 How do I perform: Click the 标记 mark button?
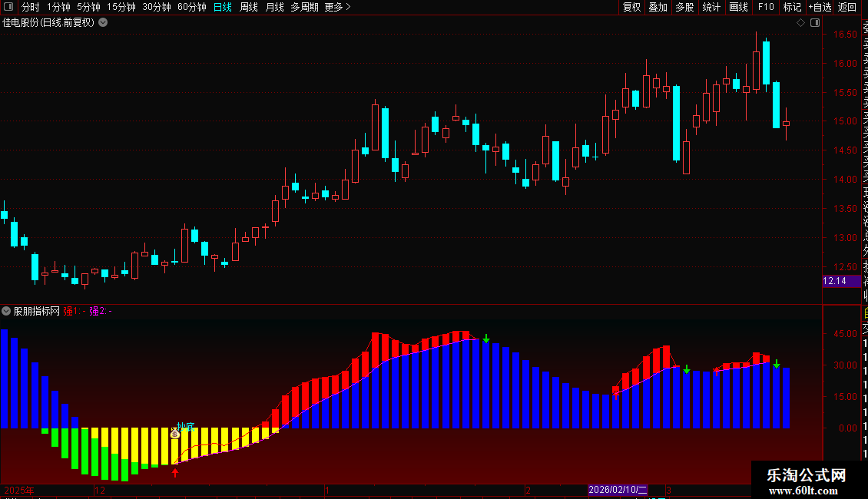(x=792, y=7)
